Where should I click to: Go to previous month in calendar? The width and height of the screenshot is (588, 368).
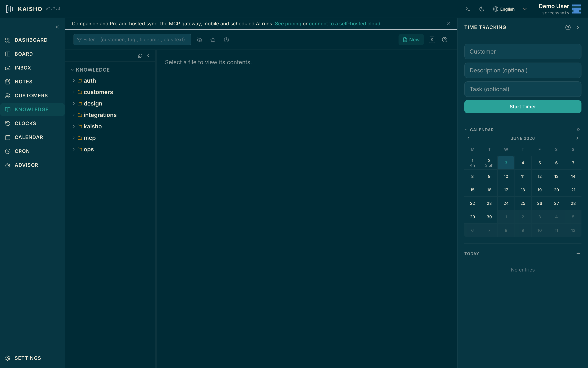468,138
